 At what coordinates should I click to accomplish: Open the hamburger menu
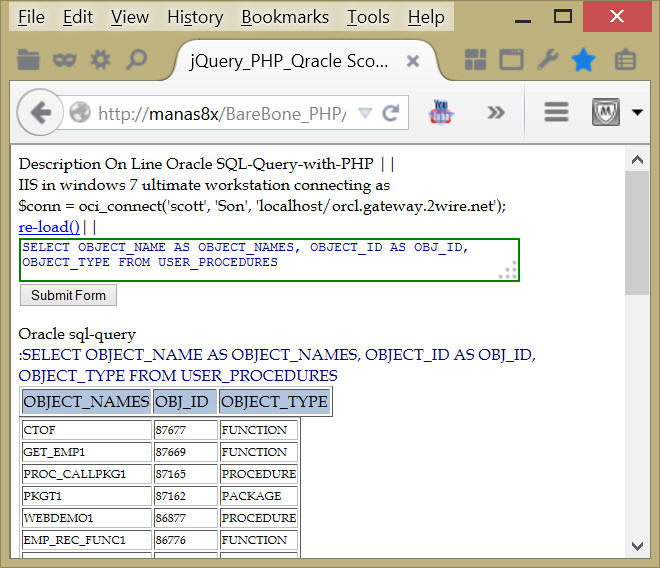[x=556, y=112]
